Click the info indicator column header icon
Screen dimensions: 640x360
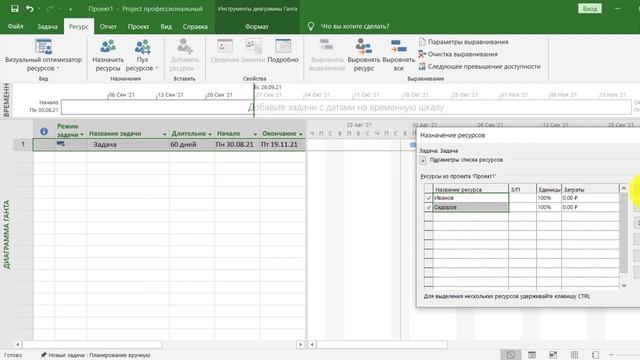(x=44, y=131)
